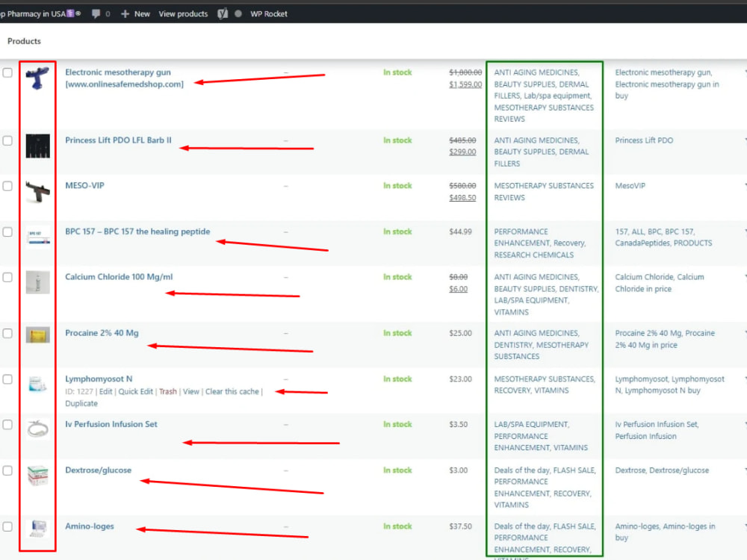Open BPC 157 product thumbnail
The width and height of the screenshot is (747, 560).
(37, 237)
